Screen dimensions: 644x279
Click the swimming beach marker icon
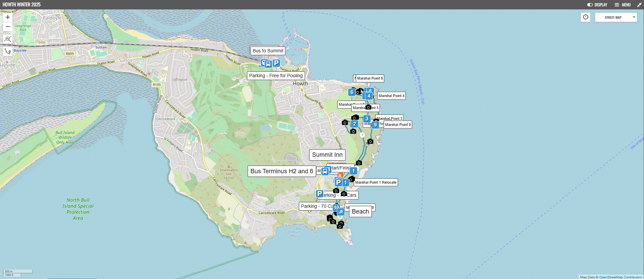click(x=341, y=212)
